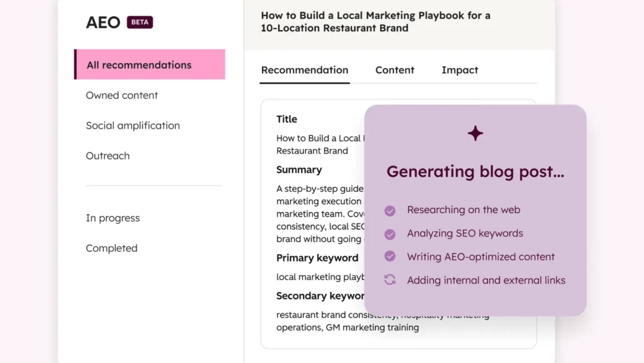
Task: Click checkmark beside Writing AEO-optimized content
Action: (x=390, y=256)
